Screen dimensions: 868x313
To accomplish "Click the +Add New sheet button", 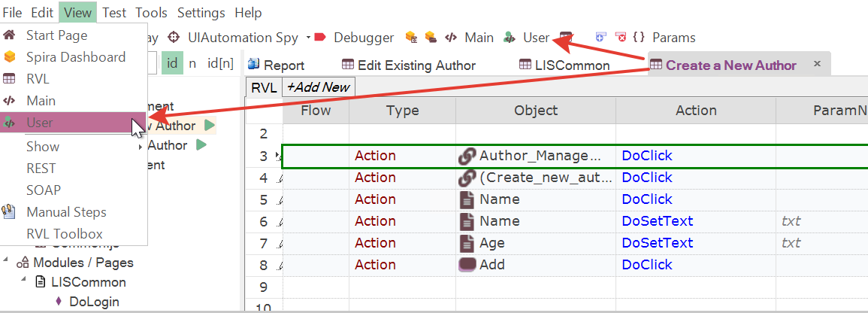I will click(x=319, y=87).
